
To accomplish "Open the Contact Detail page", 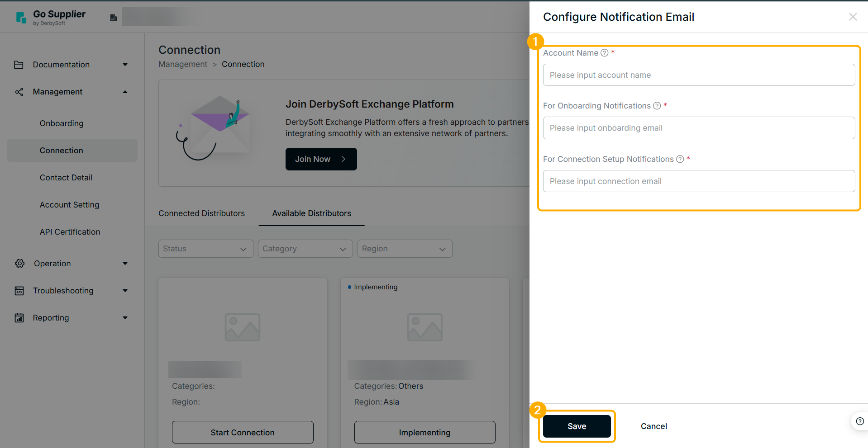I will 66,178.
